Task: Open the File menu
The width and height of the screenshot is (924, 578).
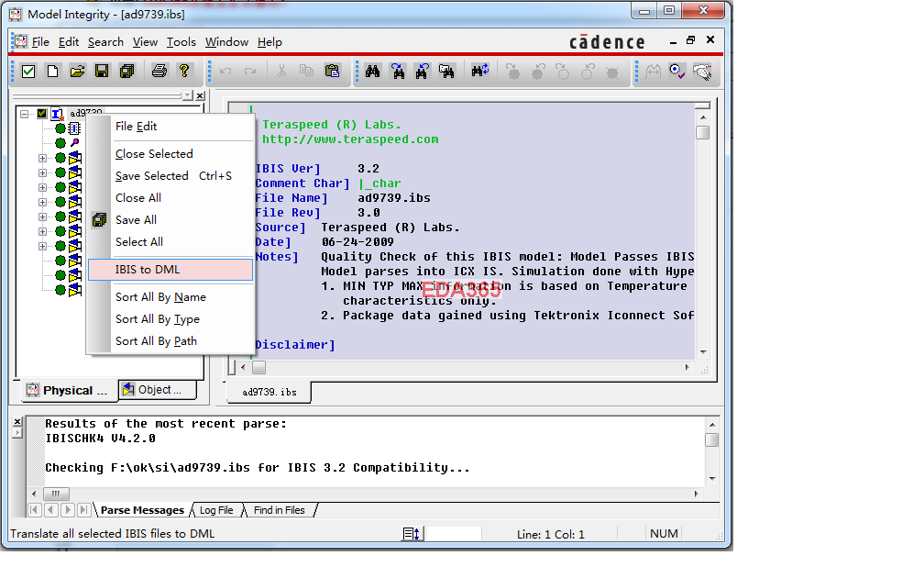Action: click(x=40, y=42)
